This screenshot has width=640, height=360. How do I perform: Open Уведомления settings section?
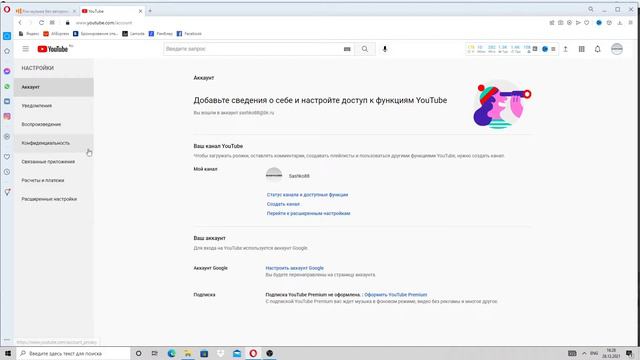53,106
